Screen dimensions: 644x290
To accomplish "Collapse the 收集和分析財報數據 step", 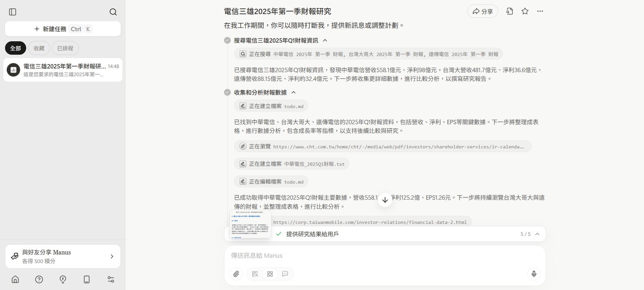I will point(293,93).
